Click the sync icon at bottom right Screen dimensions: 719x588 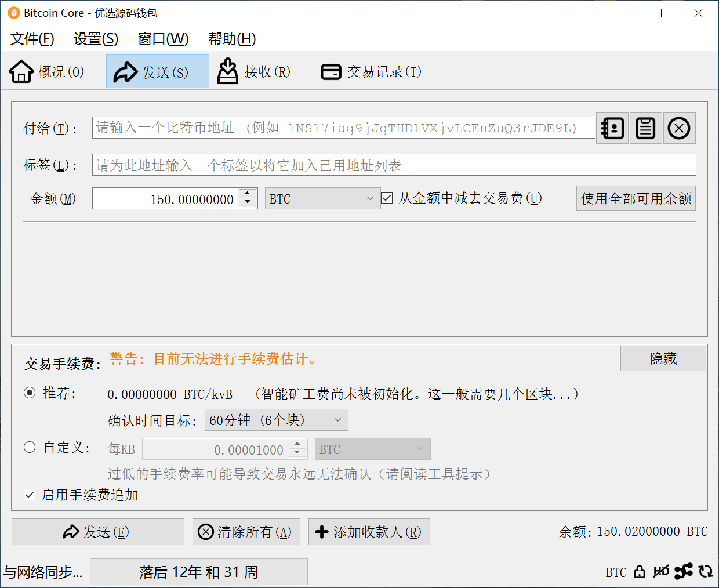706,572
